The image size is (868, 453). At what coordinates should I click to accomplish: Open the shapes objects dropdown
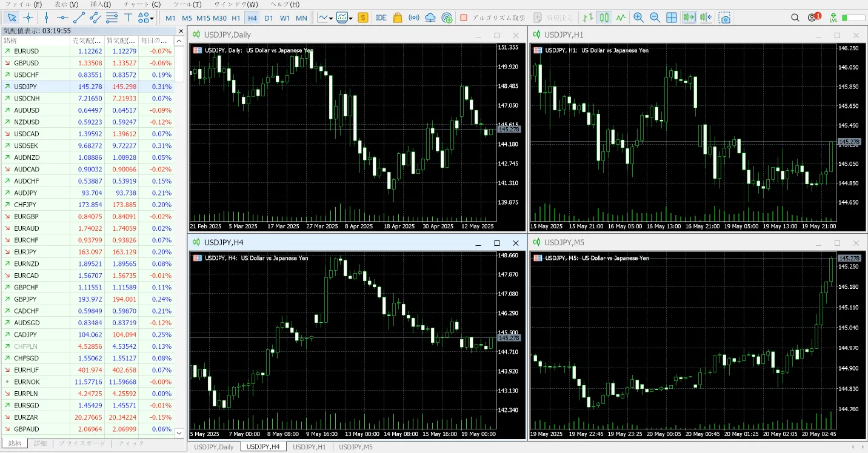145,18
